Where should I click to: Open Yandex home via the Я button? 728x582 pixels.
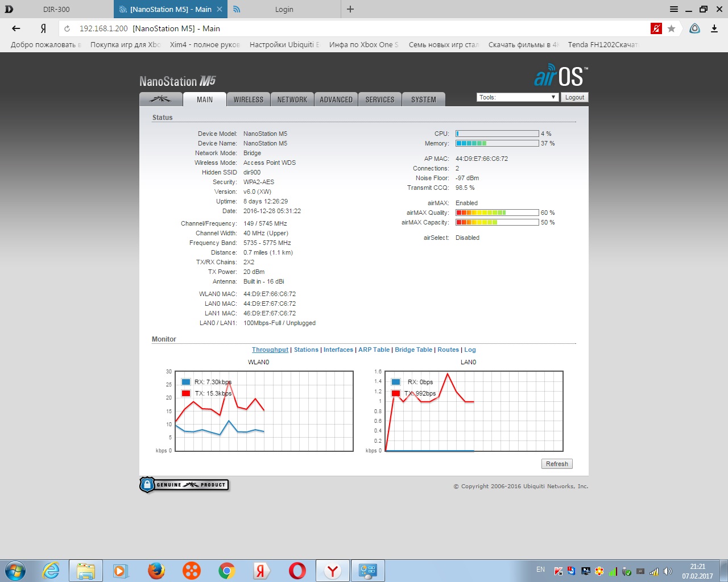[x=43, y=28]
